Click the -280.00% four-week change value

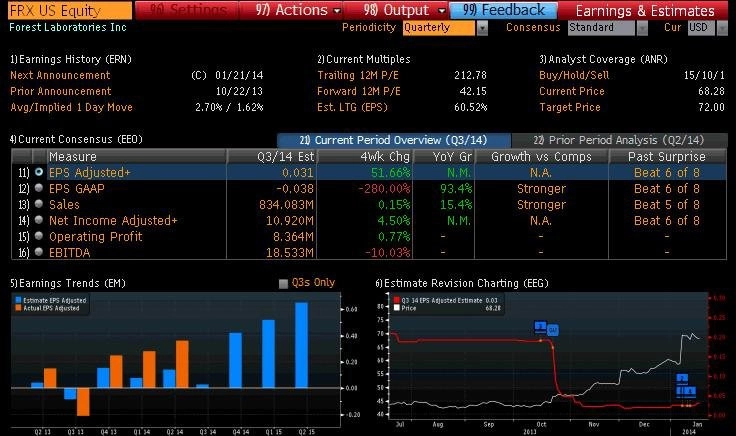click(x=384, y=189)
